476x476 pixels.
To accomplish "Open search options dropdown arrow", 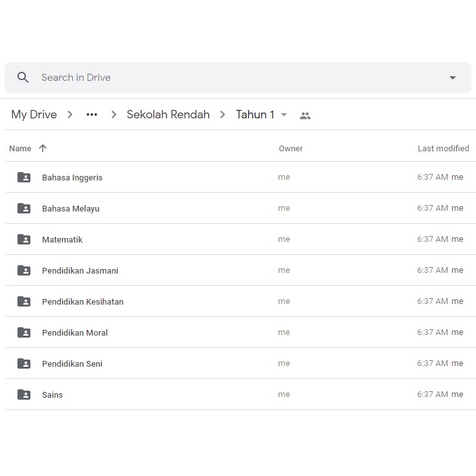I will click(453, 78).
